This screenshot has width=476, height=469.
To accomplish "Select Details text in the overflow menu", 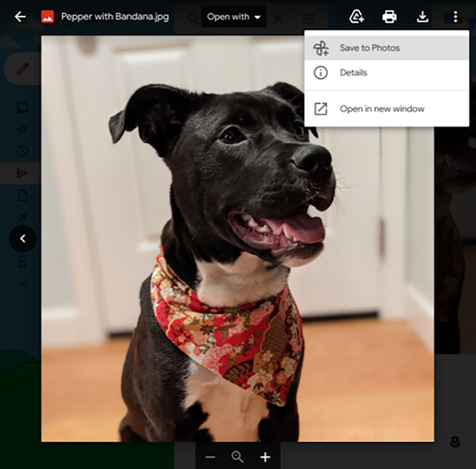I will click(x=353, y=73).
